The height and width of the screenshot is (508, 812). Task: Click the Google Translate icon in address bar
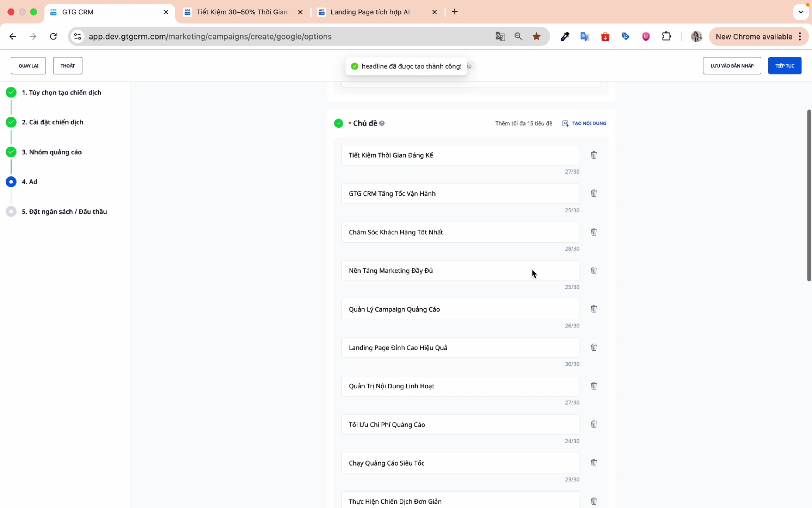[500, 36]
